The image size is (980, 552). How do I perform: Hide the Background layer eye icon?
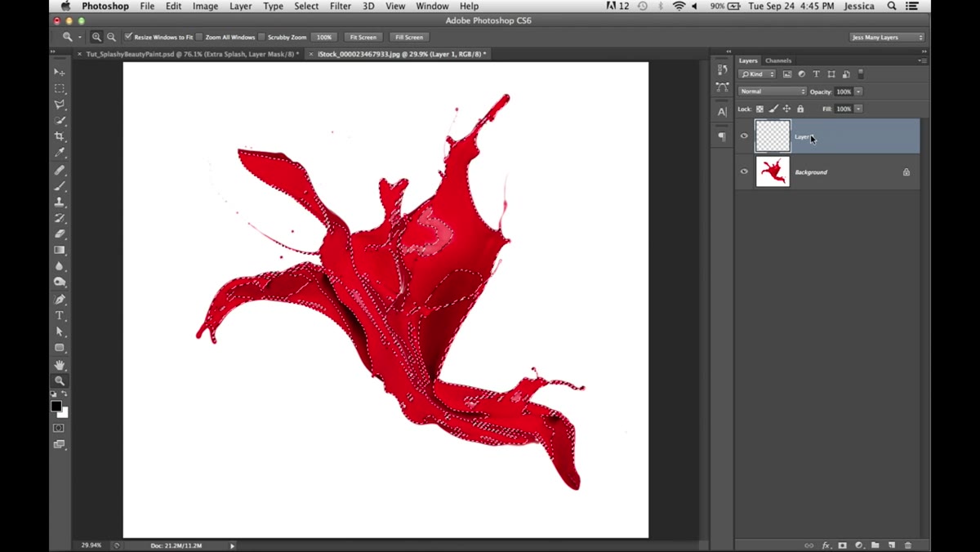[x=744, y=171]
